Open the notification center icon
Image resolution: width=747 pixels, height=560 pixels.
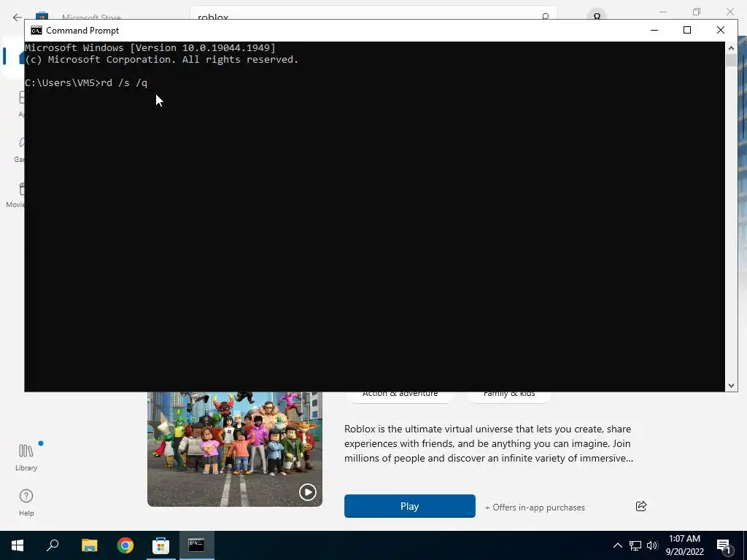click(x=724, y=546)
